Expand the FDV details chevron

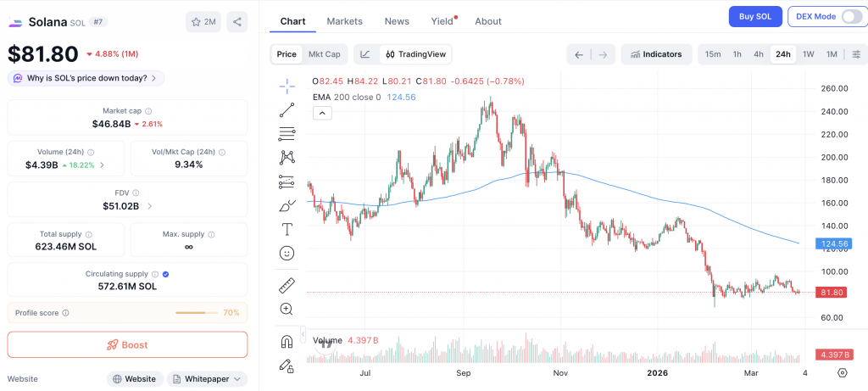coord(150,205)
